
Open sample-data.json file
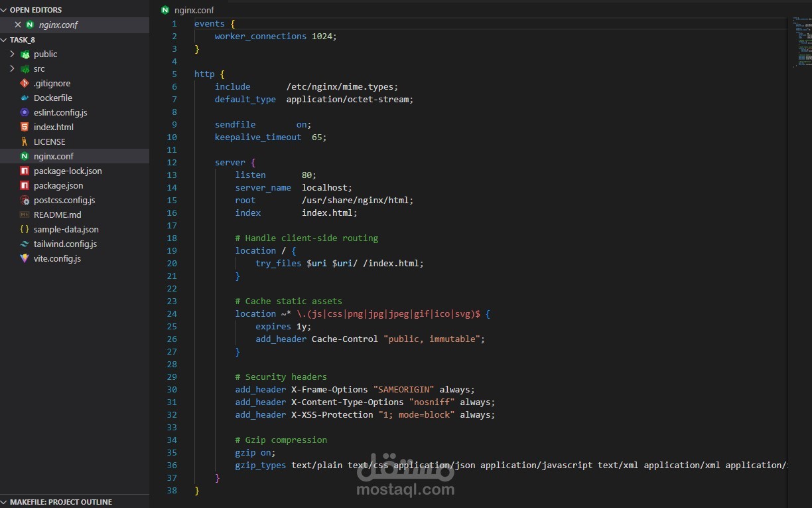click(x=66, y=229)
